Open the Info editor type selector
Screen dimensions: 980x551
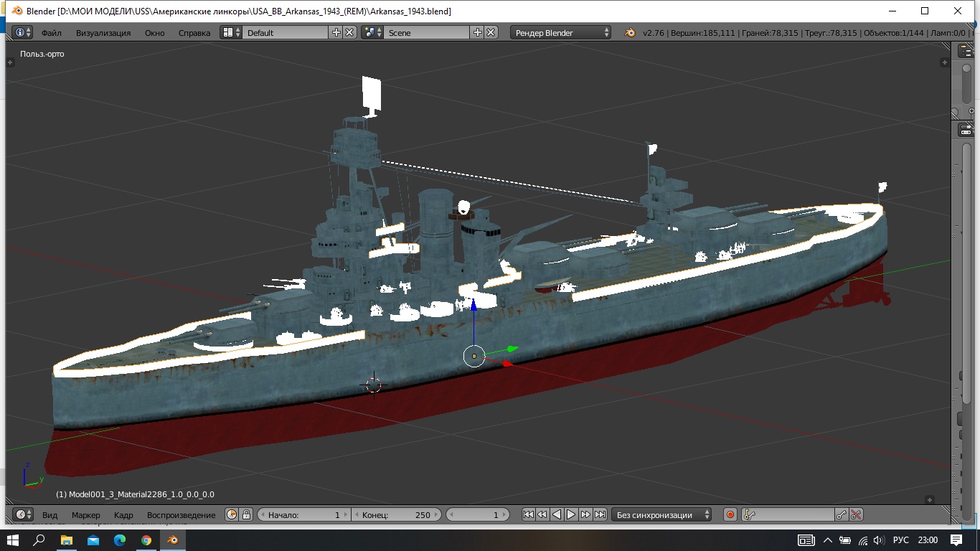tap(22, 32)
